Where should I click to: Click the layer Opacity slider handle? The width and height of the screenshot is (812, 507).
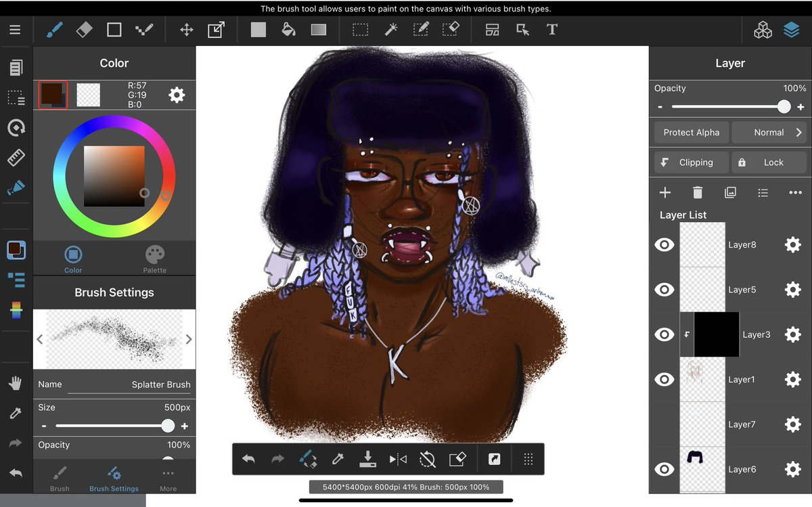[x=784, y=106]
